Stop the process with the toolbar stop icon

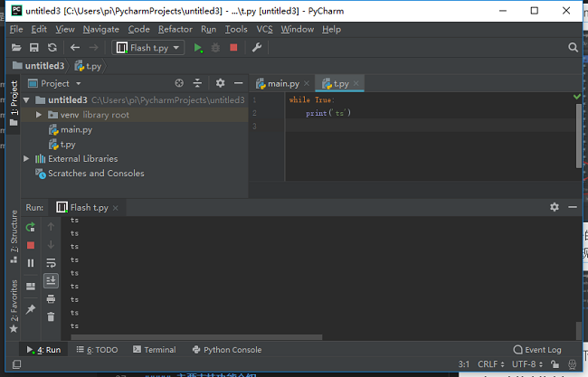tap(233, 48)
